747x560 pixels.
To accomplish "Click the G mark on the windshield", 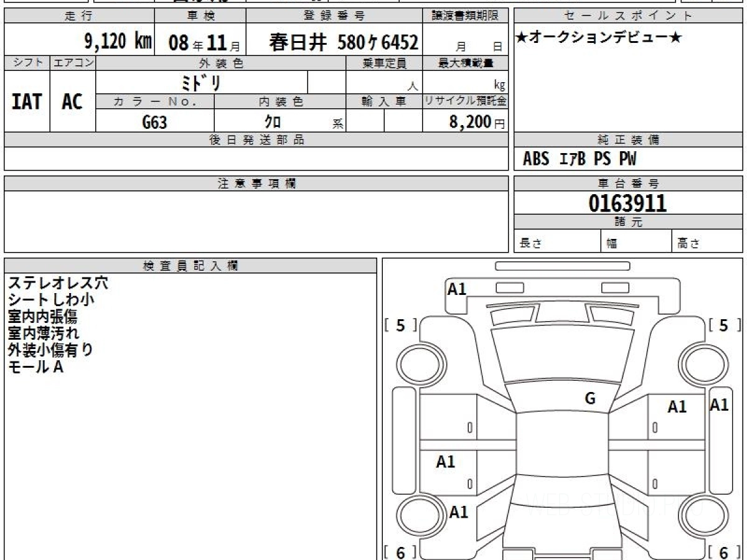I will [x=590, y=399].
